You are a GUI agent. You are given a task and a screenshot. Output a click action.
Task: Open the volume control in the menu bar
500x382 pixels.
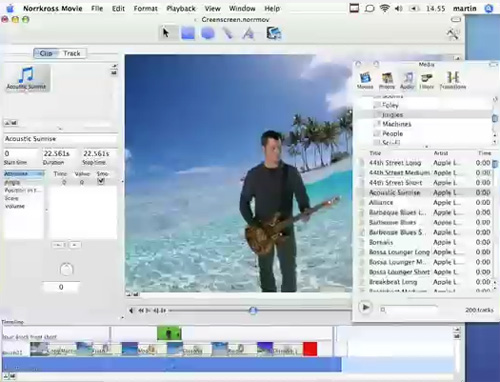pos(399,8)
